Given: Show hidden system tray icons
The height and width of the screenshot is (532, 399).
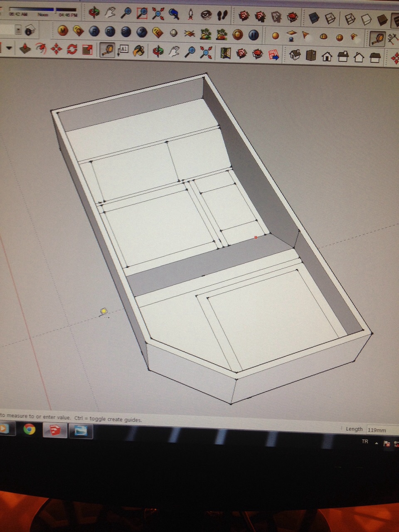Looking at the screenshot, I should point(377,443).
